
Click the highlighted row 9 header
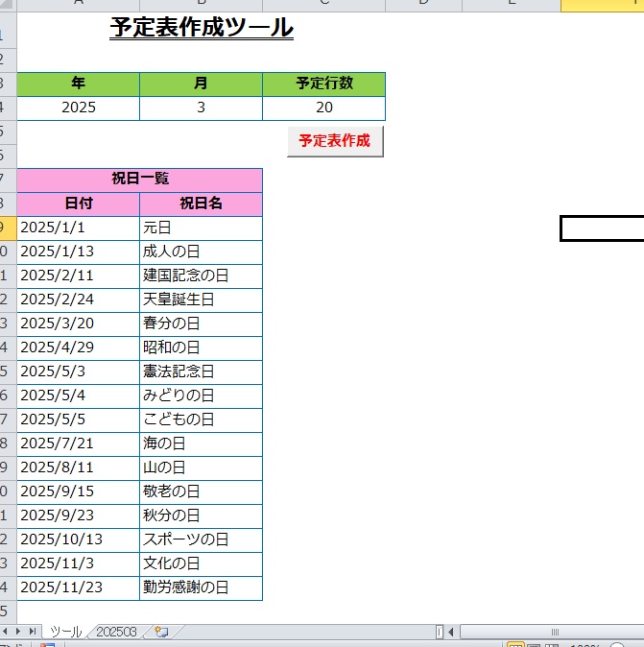coord(8,228)
